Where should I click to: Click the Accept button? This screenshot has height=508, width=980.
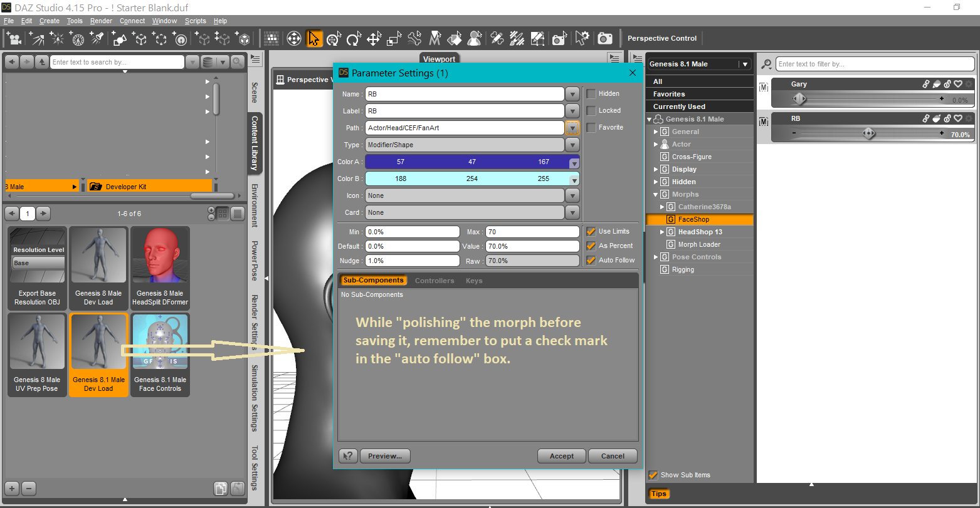[562, 456]
